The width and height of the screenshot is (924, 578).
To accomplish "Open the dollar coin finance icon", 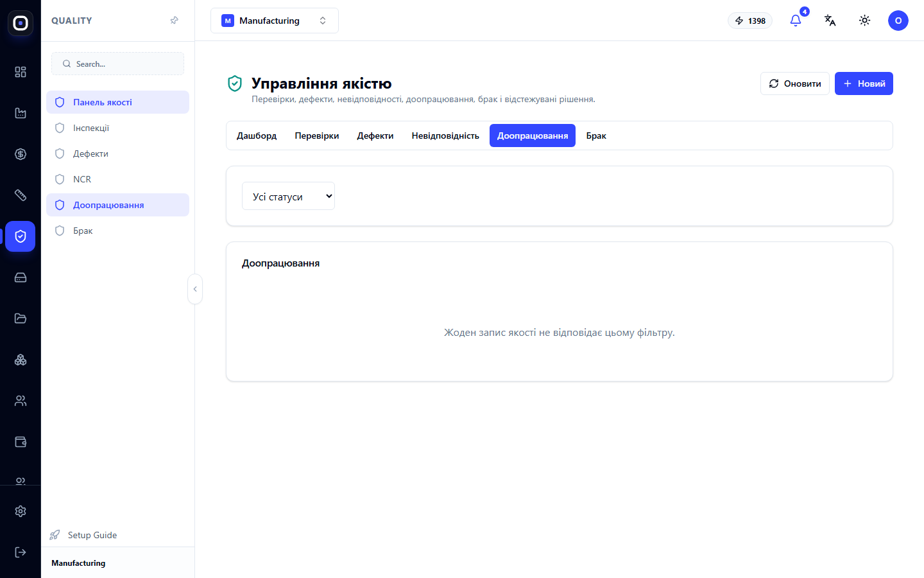I will (21, 154).
